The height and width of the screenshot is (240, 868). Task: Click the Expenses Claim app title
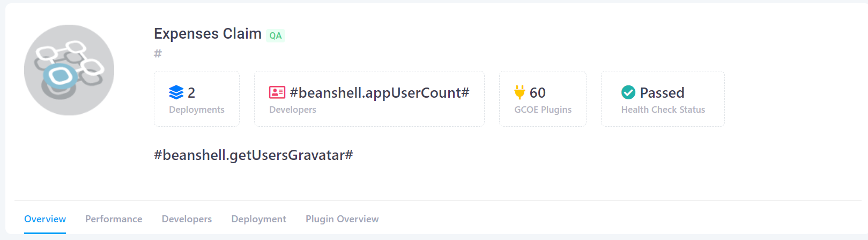pos(207,34)
